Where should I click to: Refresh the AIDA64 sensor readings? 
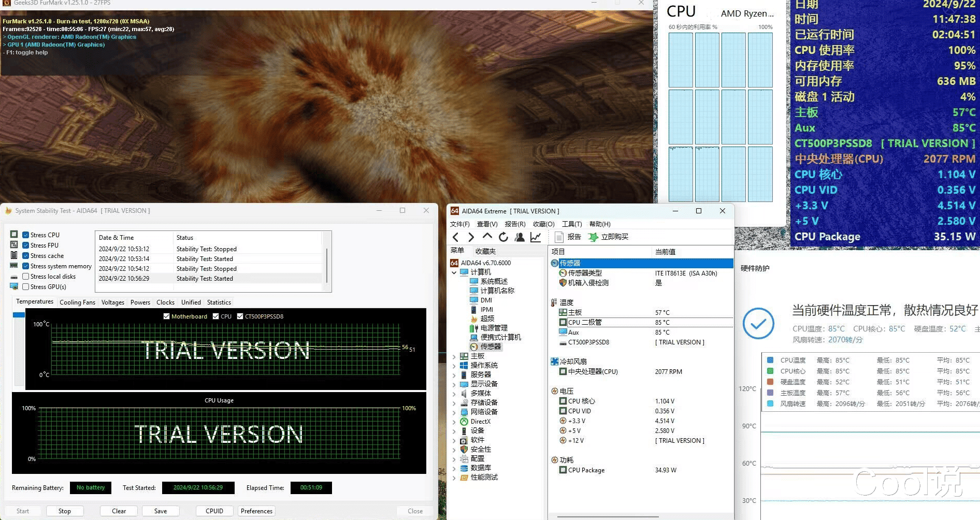(503, 237)
